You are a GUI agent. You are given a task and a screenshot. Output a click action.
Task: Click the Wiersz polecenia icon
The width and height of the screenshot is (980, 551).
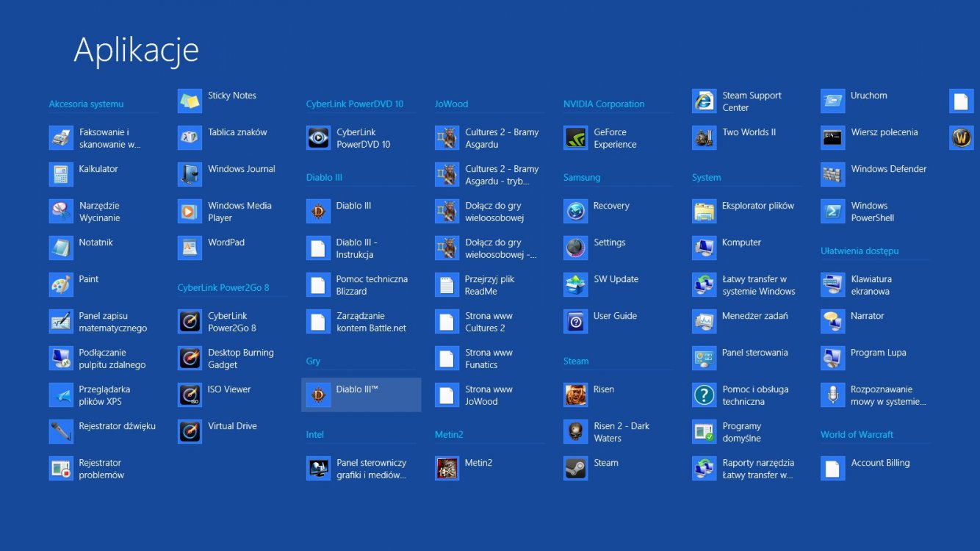pos(832,138)
